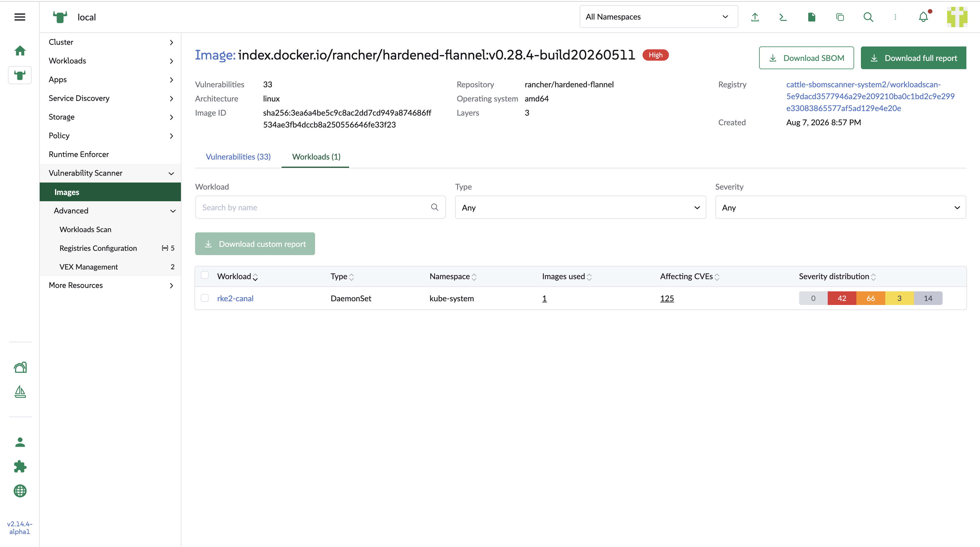Open the Images menu item

pos(110,192)
